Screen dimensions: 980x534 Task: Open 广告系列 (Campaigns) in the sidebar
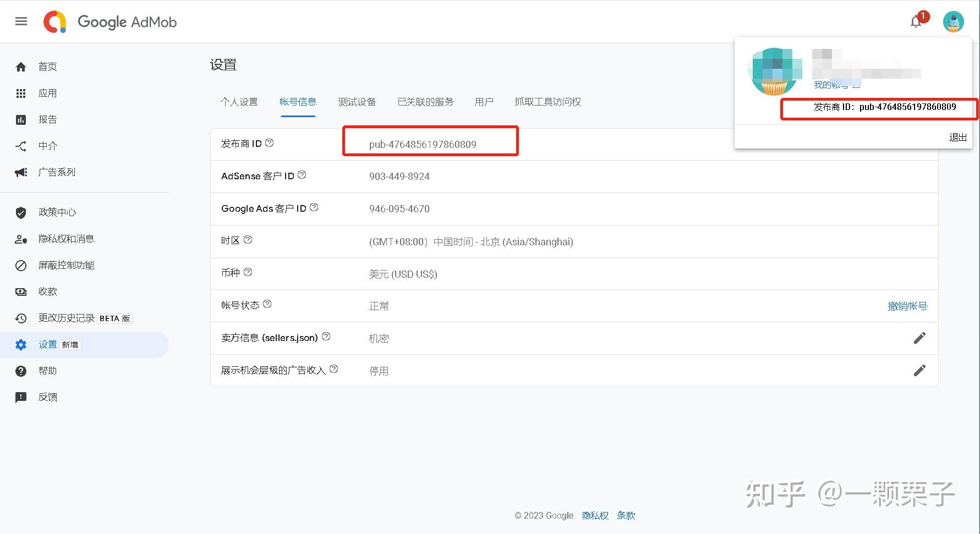coord(57,172)
